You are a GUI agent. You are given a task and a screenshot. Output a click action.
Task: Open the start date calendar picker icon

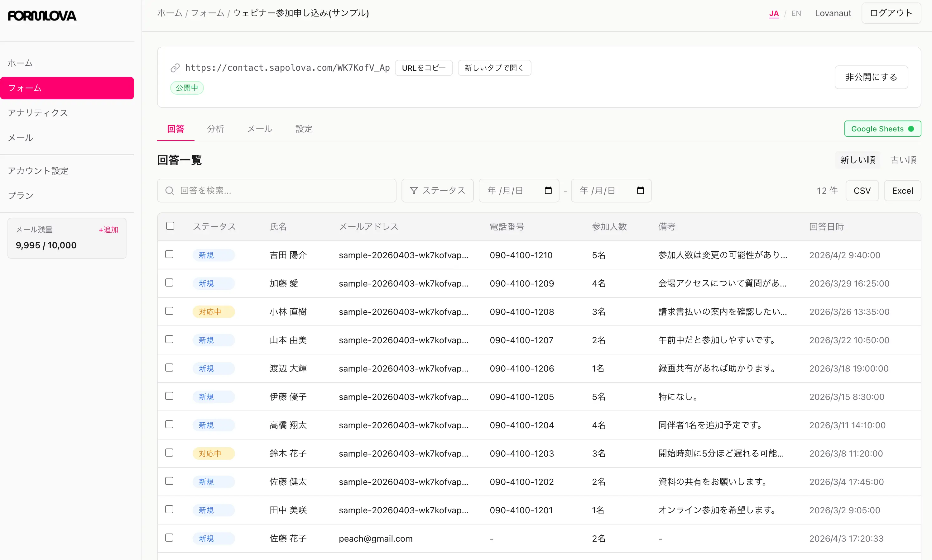coord(548,190)
